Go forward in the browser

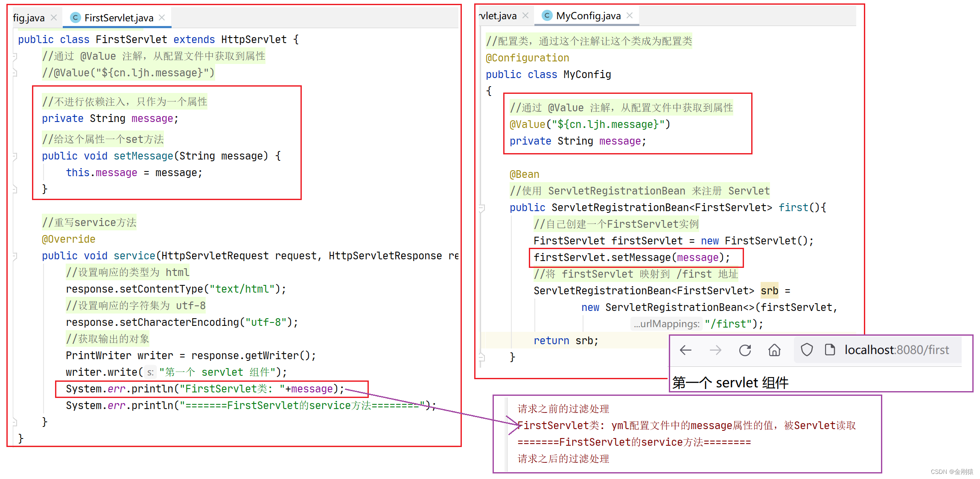[715, 350]
